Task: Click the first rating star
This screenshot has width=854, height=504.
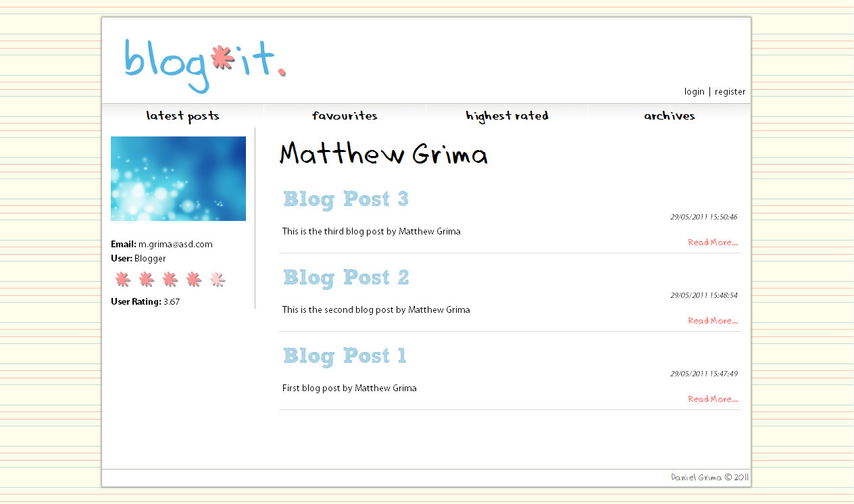Action: click(122, 279)
